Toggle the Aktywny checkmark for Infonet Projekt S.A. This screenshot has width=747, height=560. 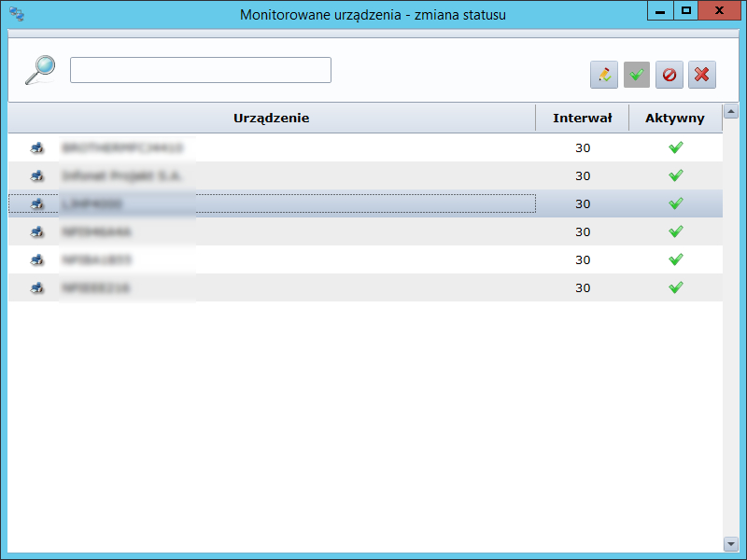[x=676, y=175]
